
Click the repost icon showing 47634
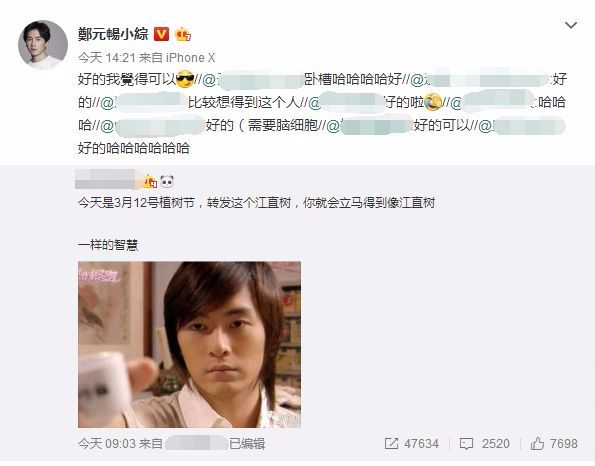(x=391, y=444)
